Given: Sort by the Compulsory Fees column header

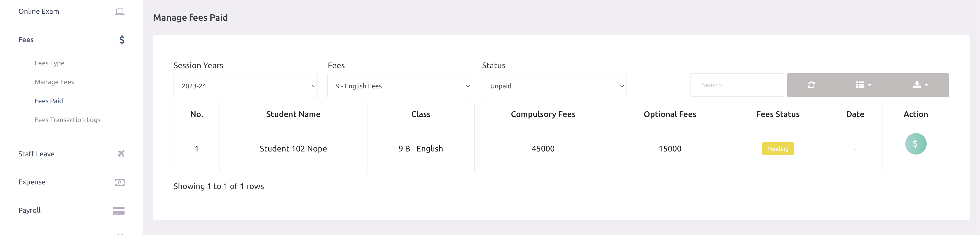Looking at the screenshot, I should coord(543,114).
